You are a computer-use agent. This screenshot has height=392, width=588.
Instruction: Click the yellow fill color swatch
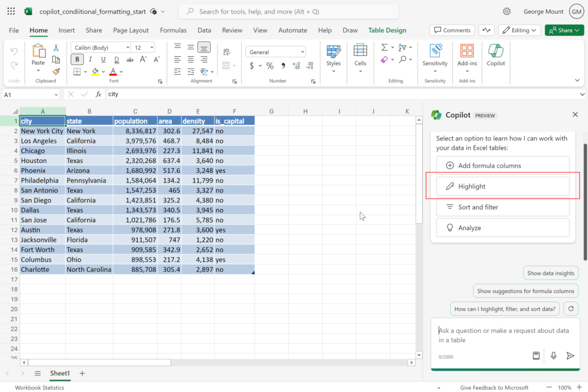[x=95, y=72]
